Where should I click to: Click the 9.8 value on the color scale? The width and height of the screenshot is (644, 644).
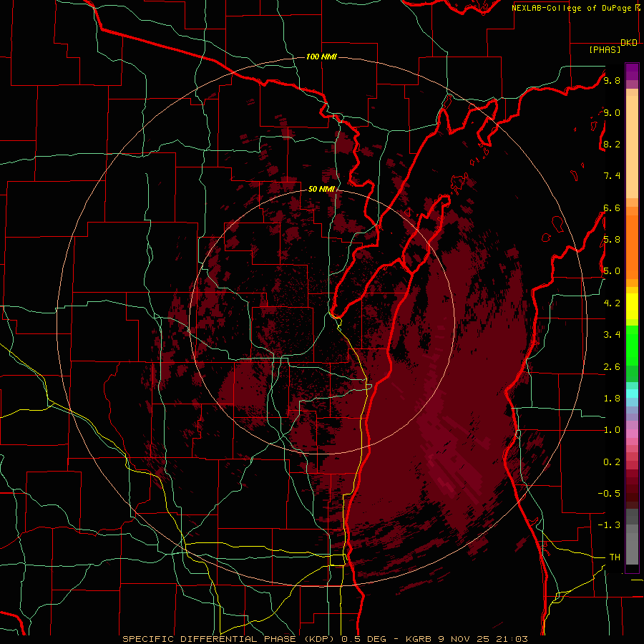(612, 80)
